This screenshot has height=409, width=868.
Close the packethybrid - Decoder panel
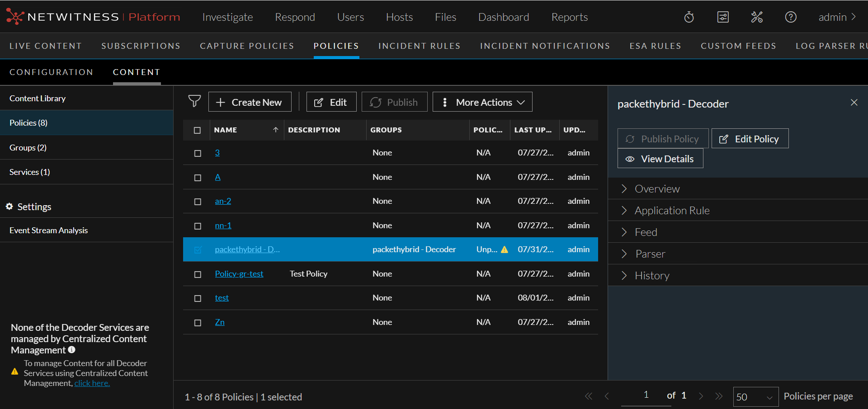coord(854,103)
